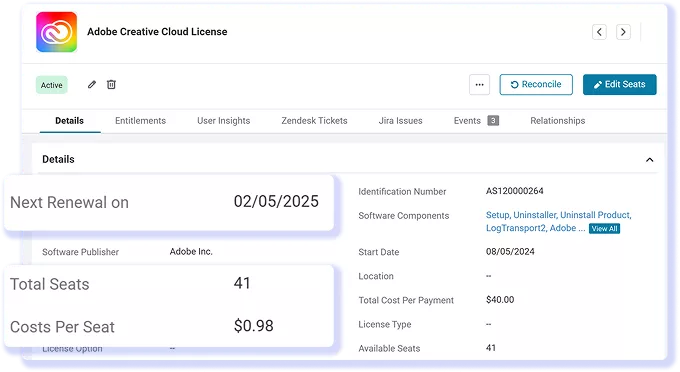Open the Zendesk Tickets tab
Screen dimensions: 680x372
[314, 121]
